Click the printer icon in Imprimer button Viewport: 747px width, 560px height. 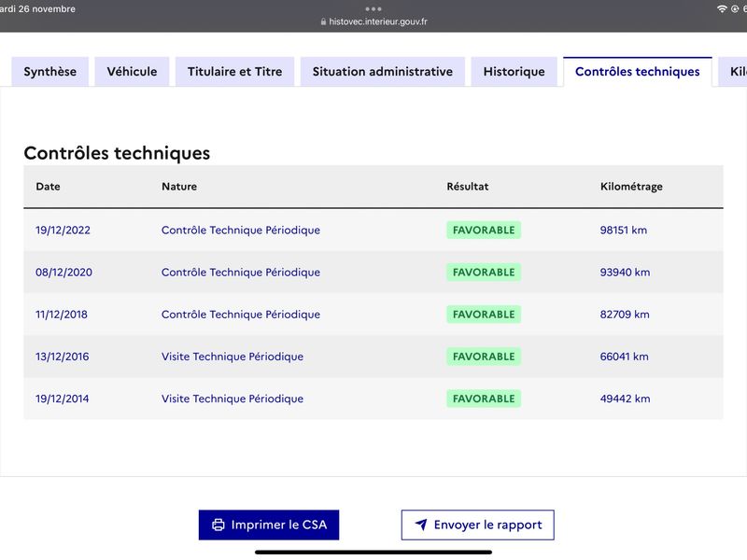pos(218,525)
